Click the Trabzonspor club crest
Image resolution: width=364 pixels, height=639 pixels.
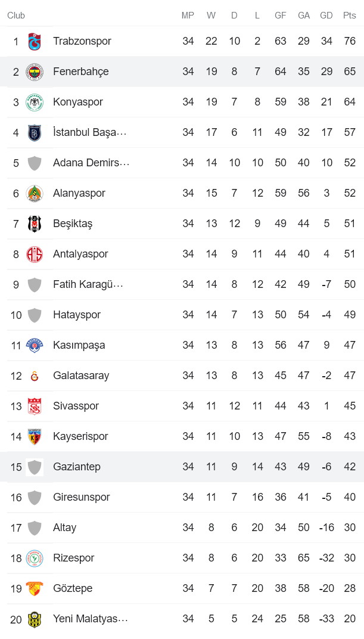pos(34,41)
